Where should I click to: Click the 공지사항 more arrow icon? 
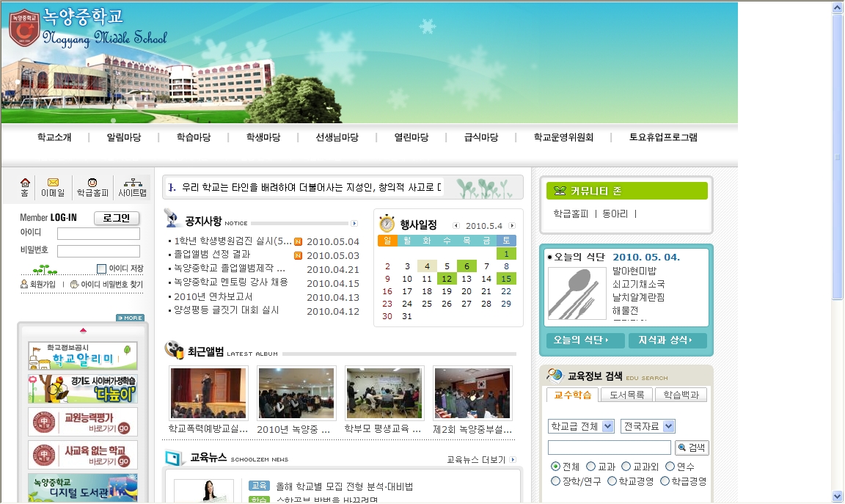coord(354,223)
